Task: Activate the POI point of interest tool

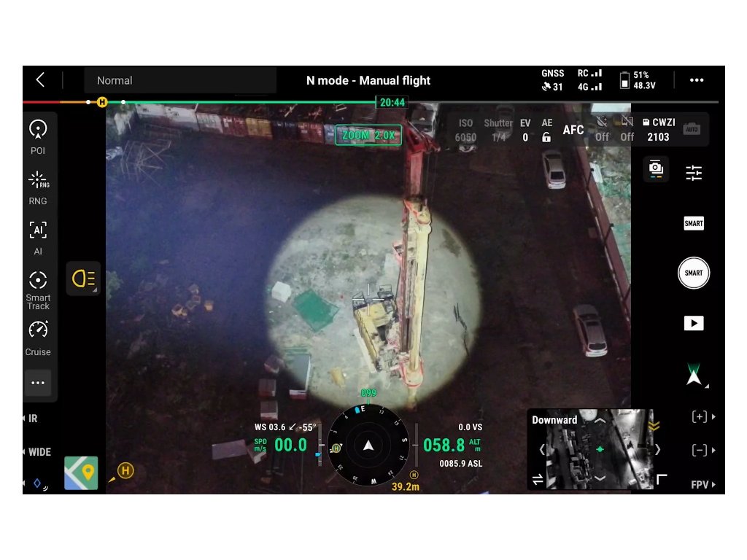Action: (38, 138)
